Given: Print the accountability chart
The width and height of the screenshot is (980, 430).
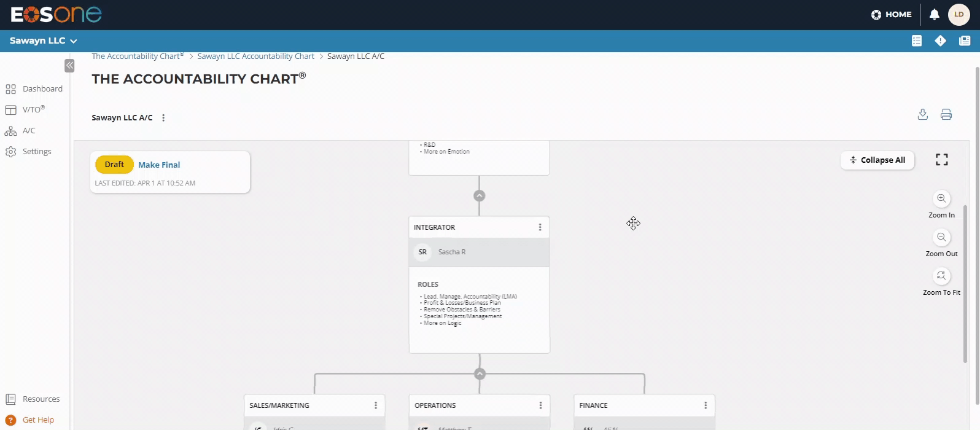Looking at the screenshot, I should pos(946,114).
